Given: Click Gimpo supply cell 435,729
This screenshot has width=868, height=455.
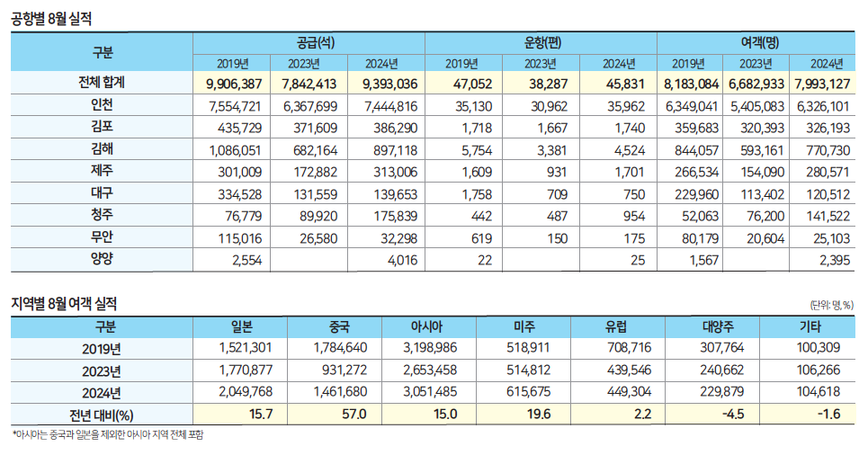Looking at the screenshot, I should (239, 129).
